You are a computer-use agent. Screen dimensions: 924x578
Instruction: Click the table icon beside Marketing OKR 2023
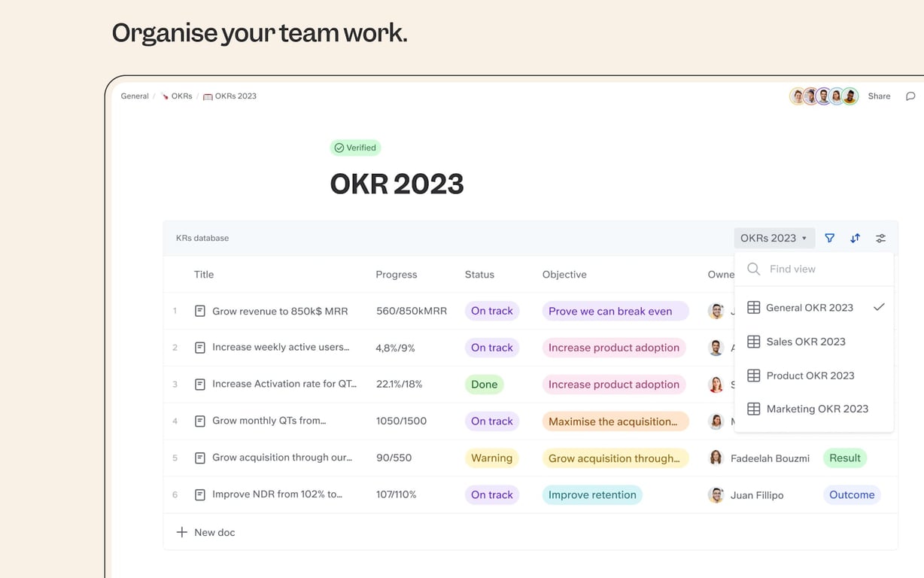click(753, 409)
